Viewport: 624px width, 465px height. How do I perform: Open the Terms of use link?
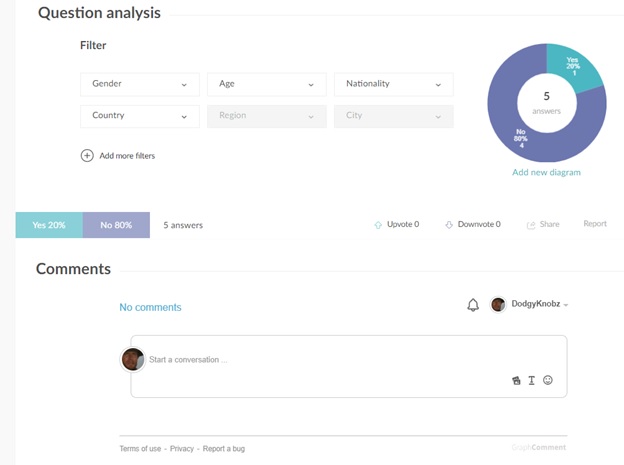click(140, 449)
